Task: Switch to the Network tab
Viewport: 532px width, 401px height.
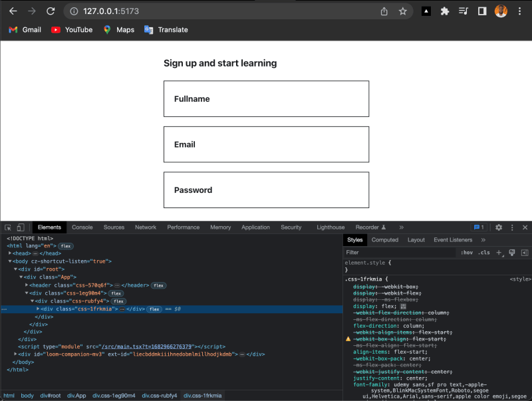Action: pos(146,227)
